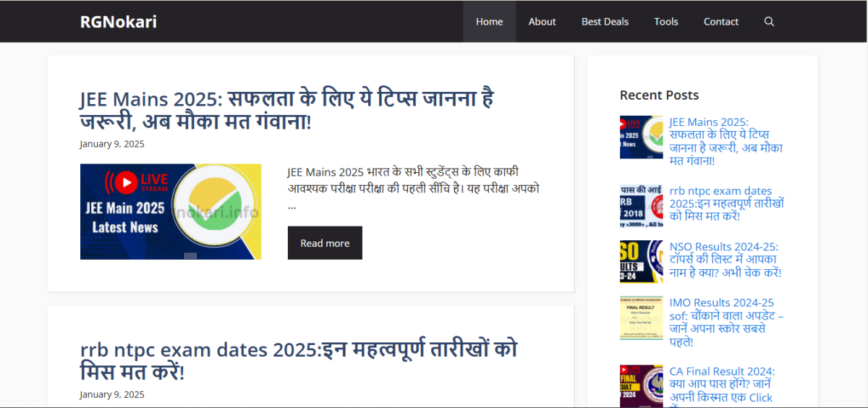Click the JEE Mains 2025 excerpt paragraph
The height and width of the screenshot is (408, 868).
(414, 189)
